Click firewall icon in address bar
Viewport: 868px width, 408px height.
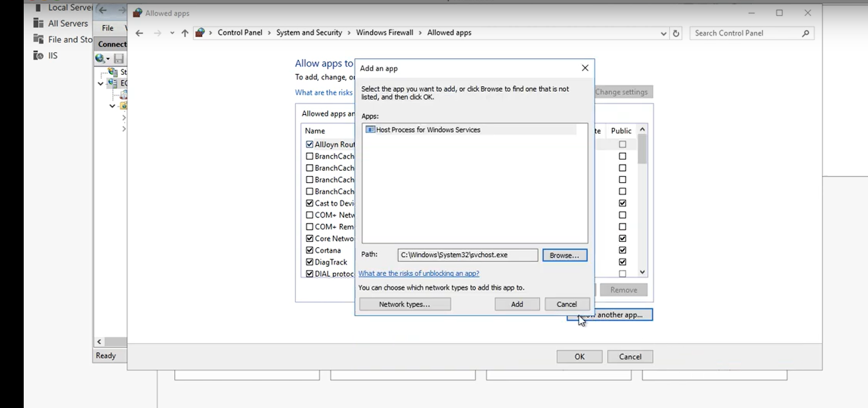coord(200,32)
